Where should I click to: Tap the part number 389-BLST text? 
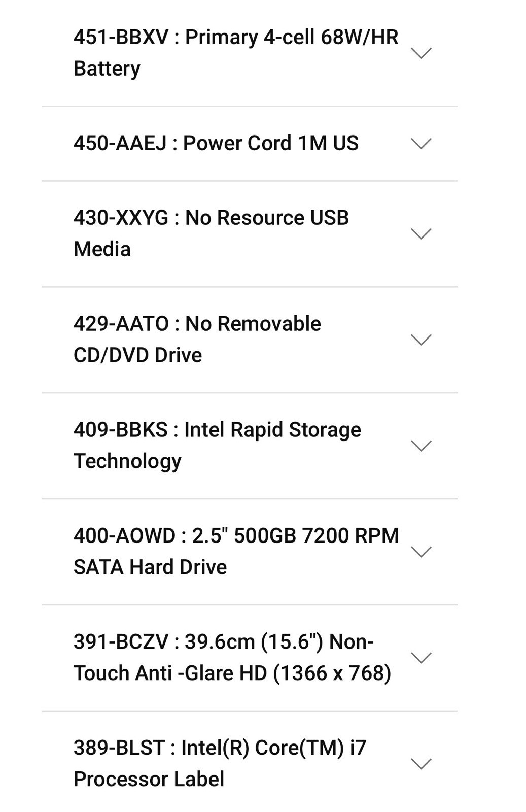coord(119,748)
